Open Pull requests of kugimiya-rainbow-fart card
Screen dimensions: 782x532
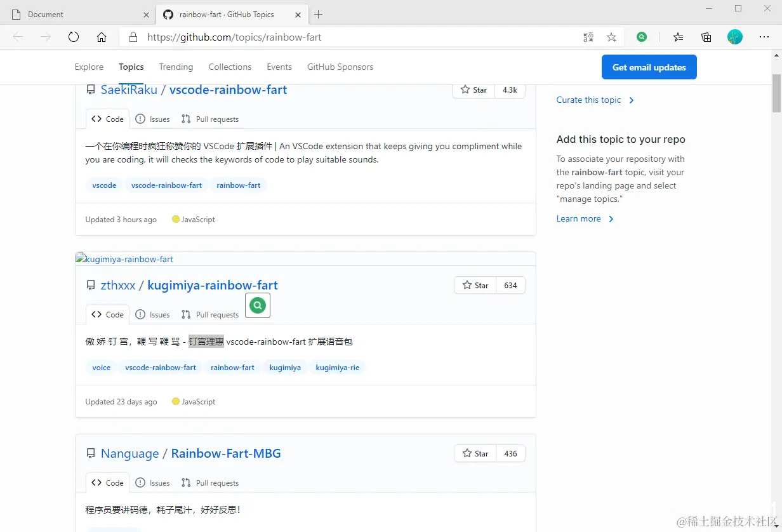point(210,315)
